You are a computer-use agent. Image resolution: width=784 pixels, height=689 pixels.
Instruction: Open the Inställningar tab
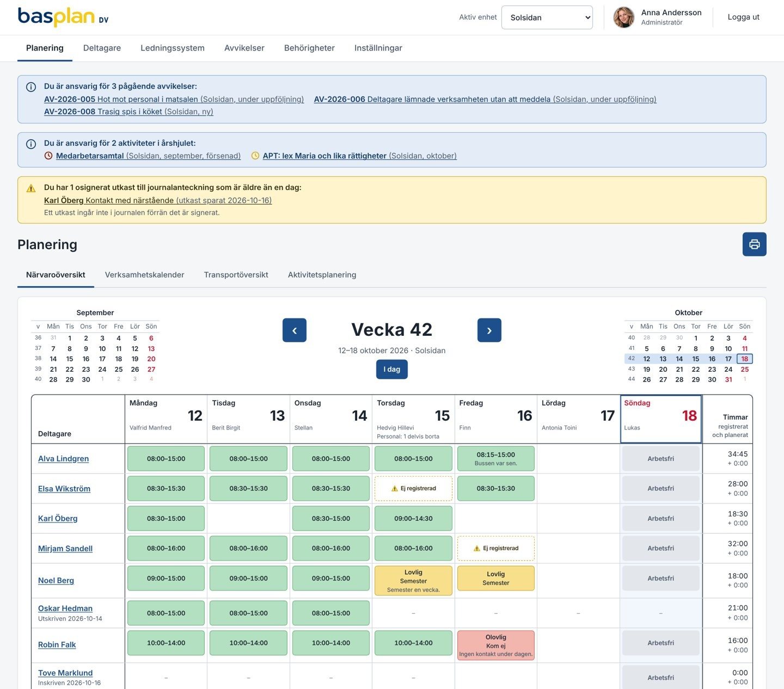point(378,48)
